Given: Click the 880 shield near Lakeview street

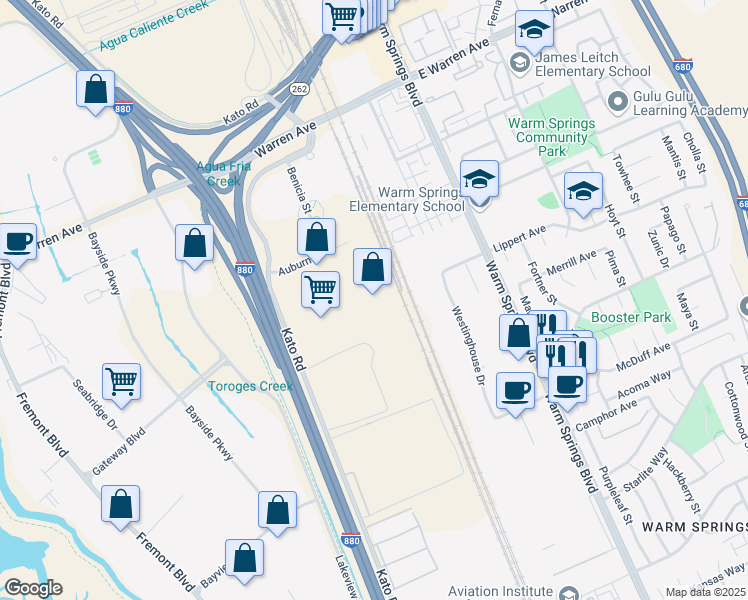Looking at the screenshot, I should coord(351,540).
